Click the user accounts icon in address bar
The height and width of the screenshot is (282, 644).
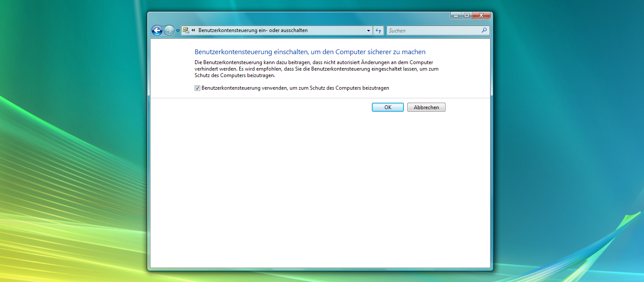(x=186, y=30)
